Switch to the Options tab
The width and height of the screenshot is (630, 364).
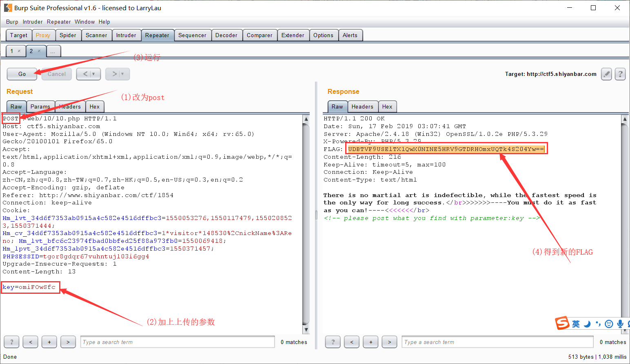click(324, 35)
